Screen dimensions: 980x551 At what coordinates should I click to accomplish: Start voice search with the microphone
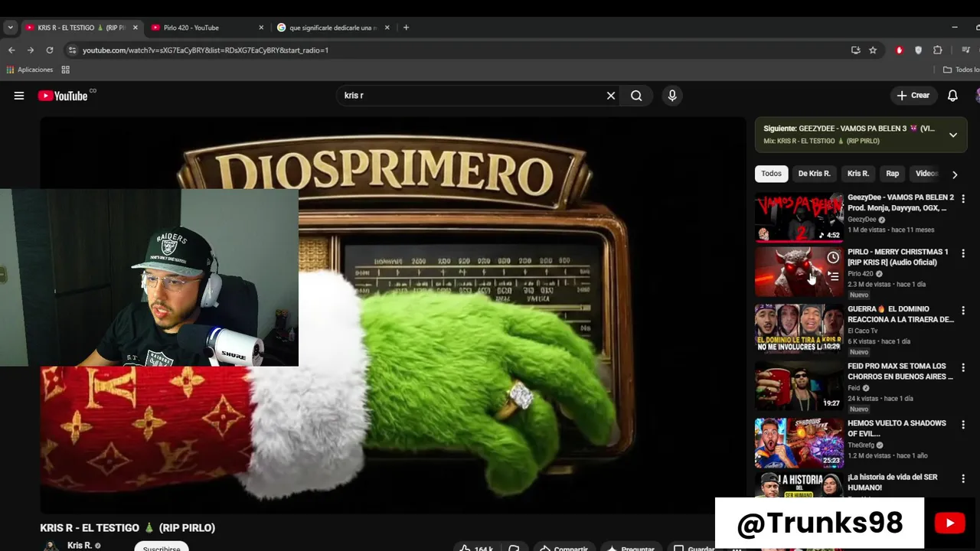[672, 96]
